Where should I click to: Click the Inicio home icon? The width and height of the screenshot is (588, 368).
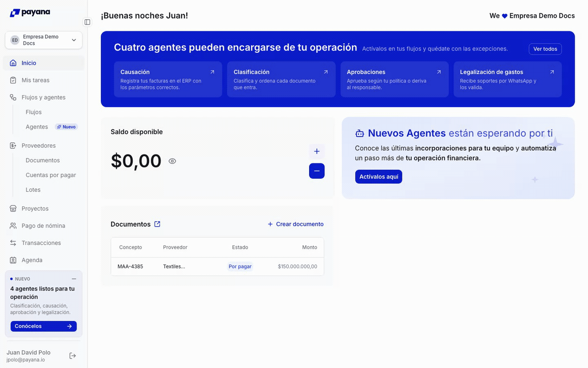pos(13,63)
